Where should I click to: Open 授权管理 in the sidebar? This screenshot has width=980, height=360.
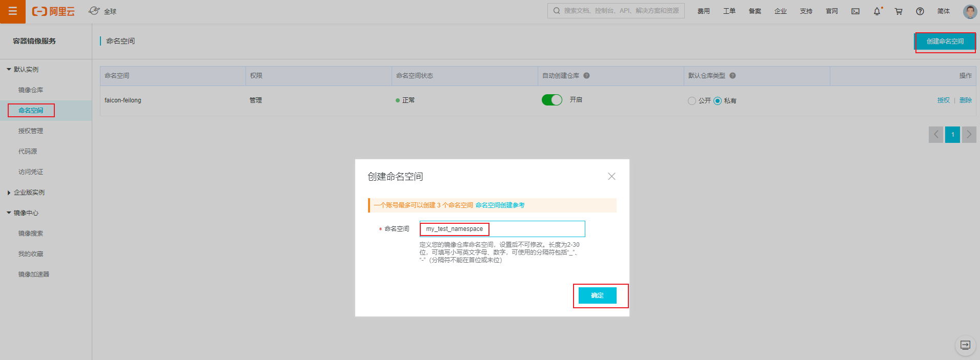[x=31, y=131]
